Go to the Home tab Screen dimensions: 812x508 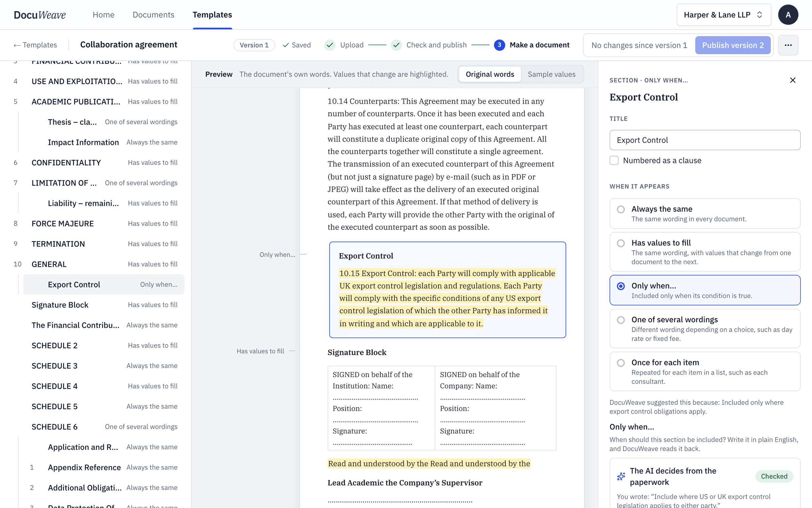(x=104, y=15)
